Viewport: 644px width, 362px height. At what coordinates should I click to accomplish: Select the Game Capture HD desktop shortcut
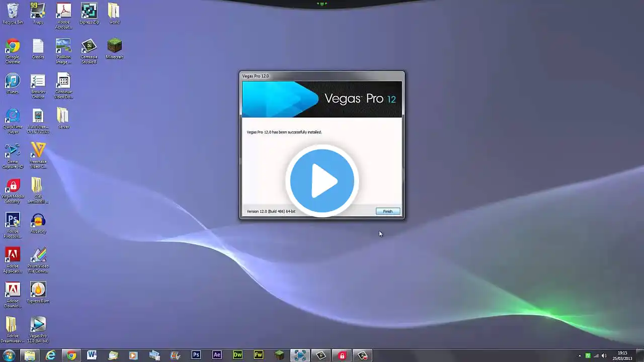(13, 156)
